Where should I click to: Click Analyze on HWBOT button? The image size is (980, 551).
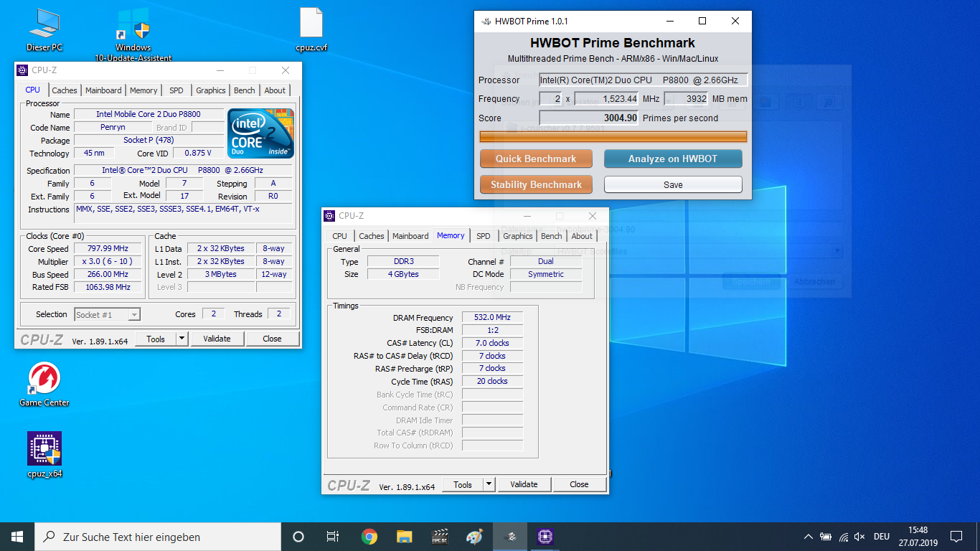point(673,159)
